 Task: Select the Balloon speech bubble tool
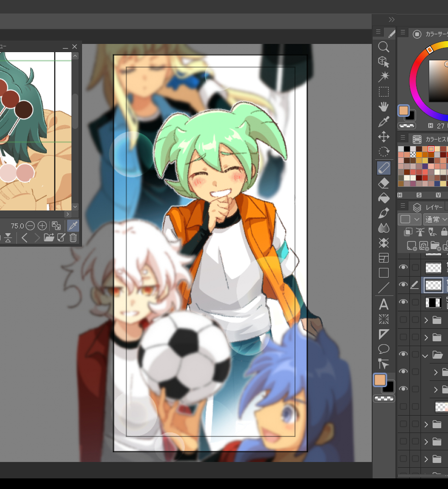point(383,349)
